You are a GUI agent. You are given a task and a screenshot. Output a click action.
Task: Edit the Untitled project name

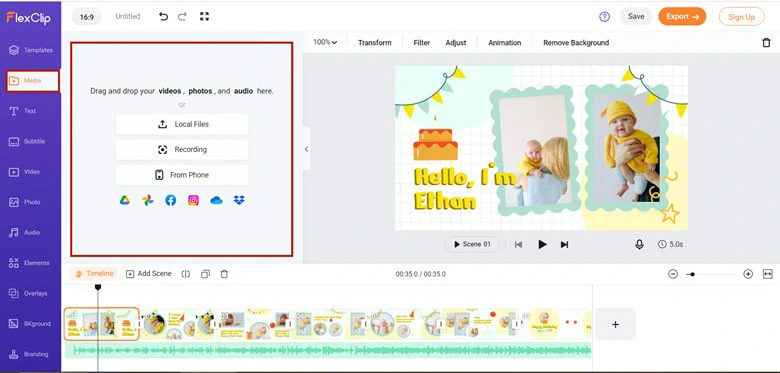(x=128, y=16)
